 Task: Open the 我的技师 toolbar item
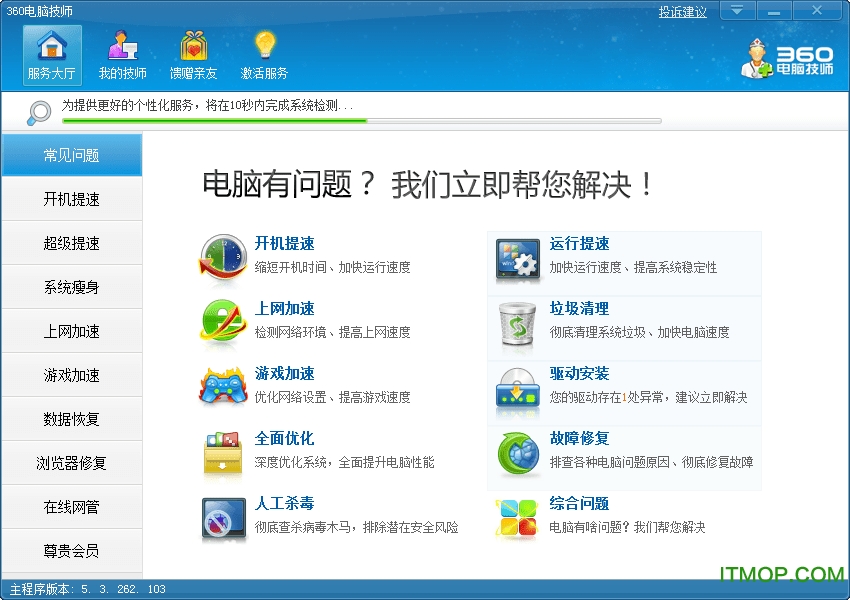(x=123, y=56)
